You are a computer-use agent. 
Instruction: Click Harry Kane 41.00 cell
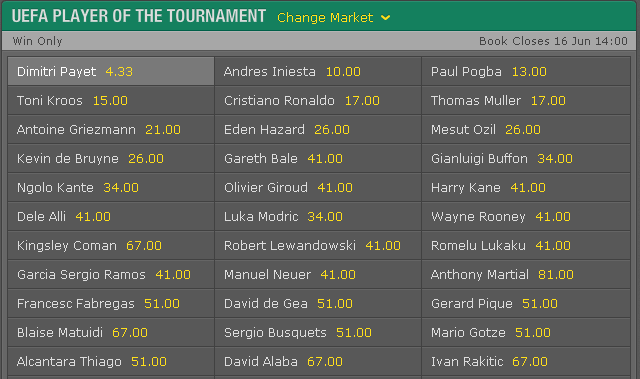526,187
